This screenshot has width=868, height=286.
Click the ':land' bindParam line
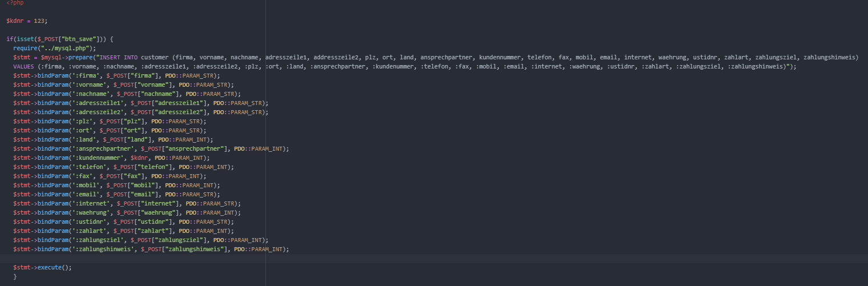pyautogui.click(x=113, y=140)
